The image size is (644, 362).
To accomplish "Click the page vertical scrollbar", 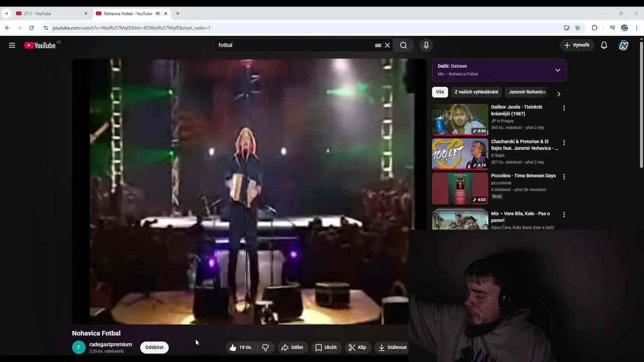I will click(x=641, y=106).
